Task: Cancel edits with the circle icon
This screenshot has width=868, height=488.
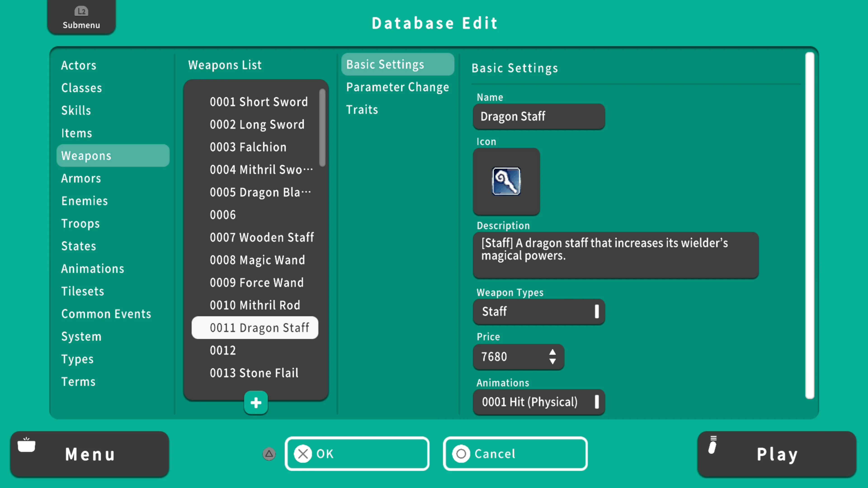Action: (461, 454)
